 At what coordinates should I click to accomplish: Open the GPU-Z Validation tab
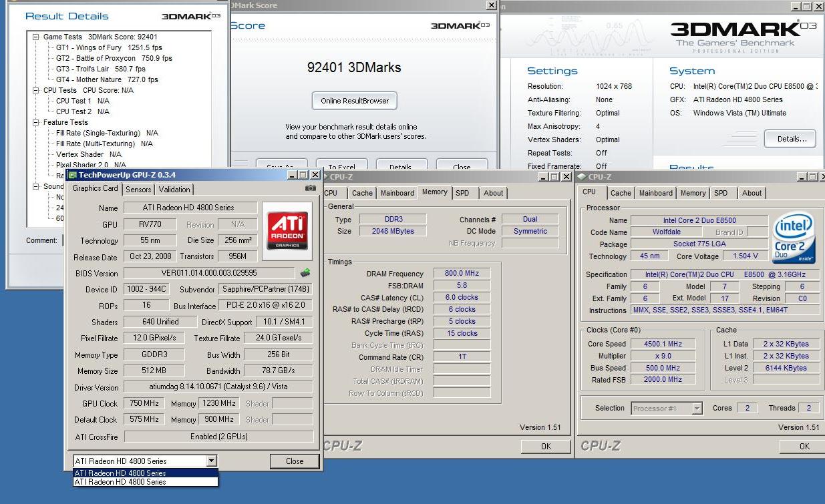tap(174, 190)
